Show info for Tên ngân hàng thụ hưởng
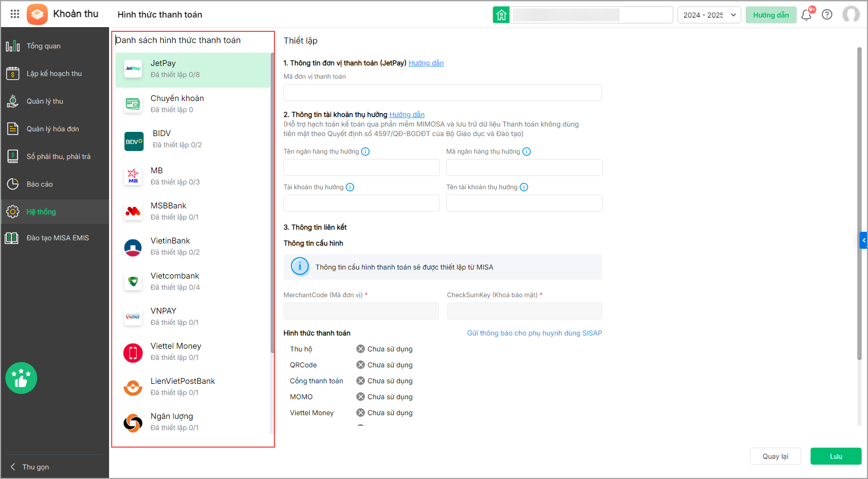868x479 pixels. click(x=365, y=152)
